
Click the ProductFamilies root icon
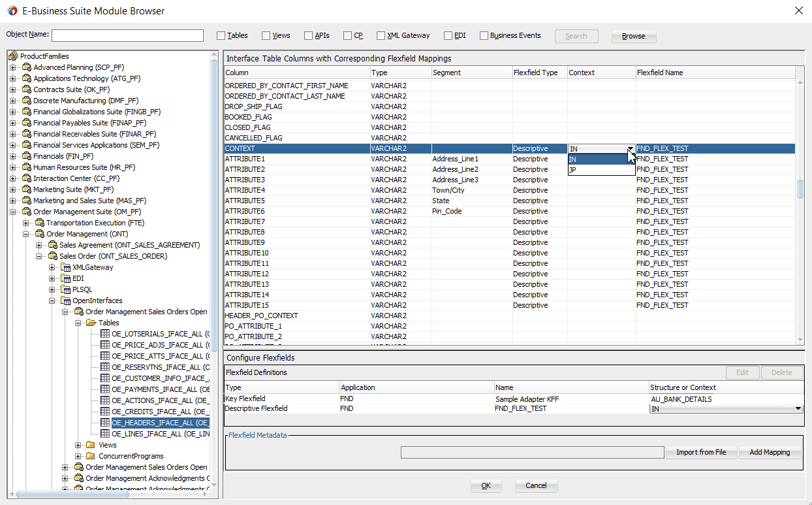pyautogui.click(x=14, y=56)
